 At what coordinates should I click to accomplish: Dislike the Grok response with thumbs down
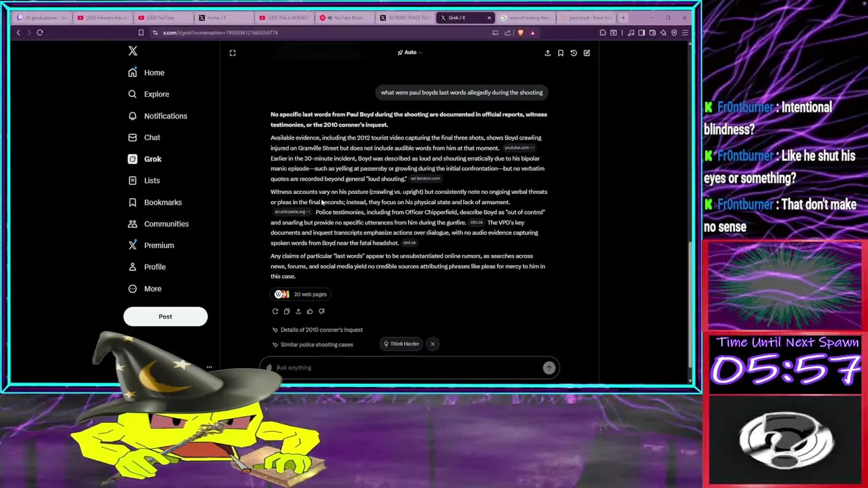pos(321,311)
